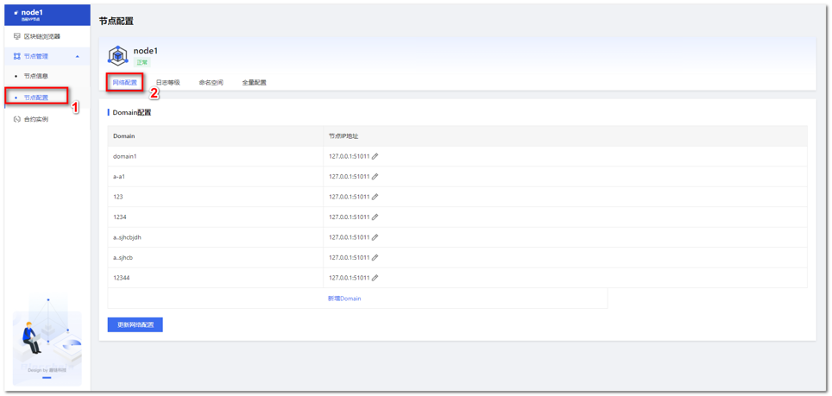Switch to the 日志等级 tab
This screenshot has height=396, width=832.
168,82
